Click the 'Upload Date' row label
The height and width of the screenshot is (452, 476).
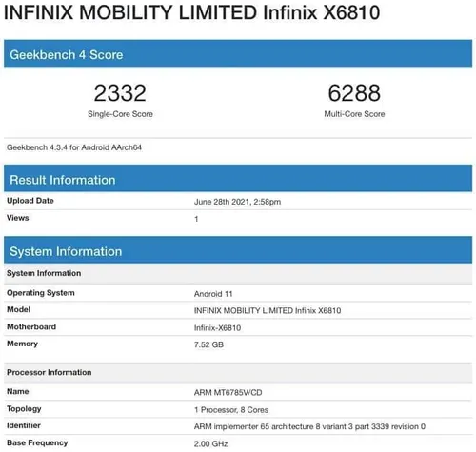[30, 201]
